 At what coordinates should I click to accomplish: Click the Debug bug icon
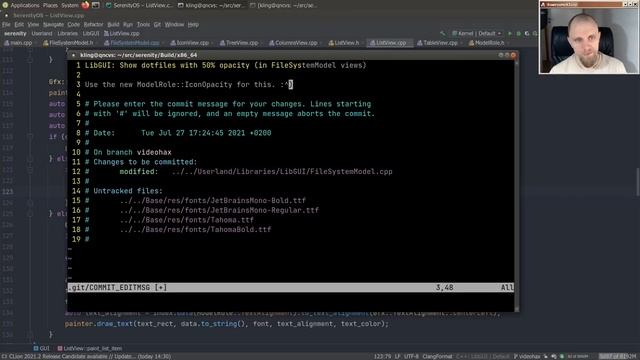pos(518,33)
